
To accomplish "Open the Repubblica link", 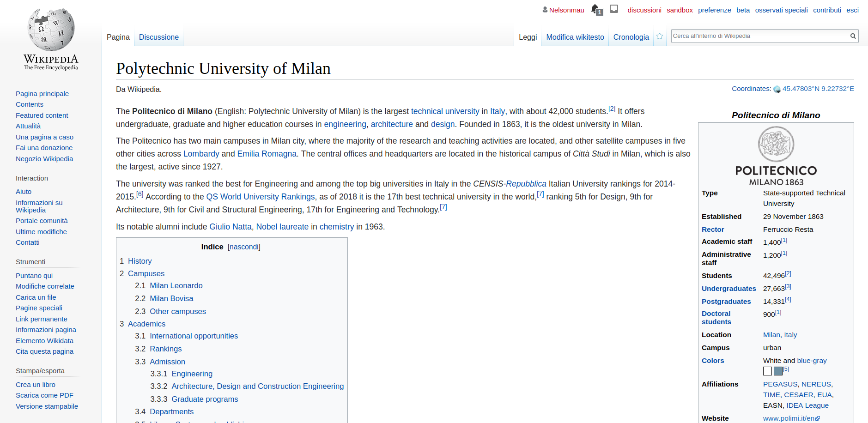I will tap(526, 184).
